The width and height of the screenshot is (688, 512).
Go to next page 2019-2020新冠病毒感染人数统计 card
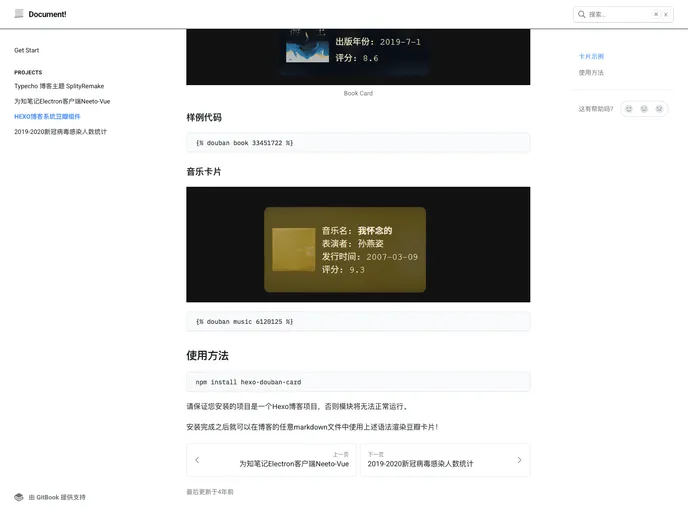[x=445, y=460]
